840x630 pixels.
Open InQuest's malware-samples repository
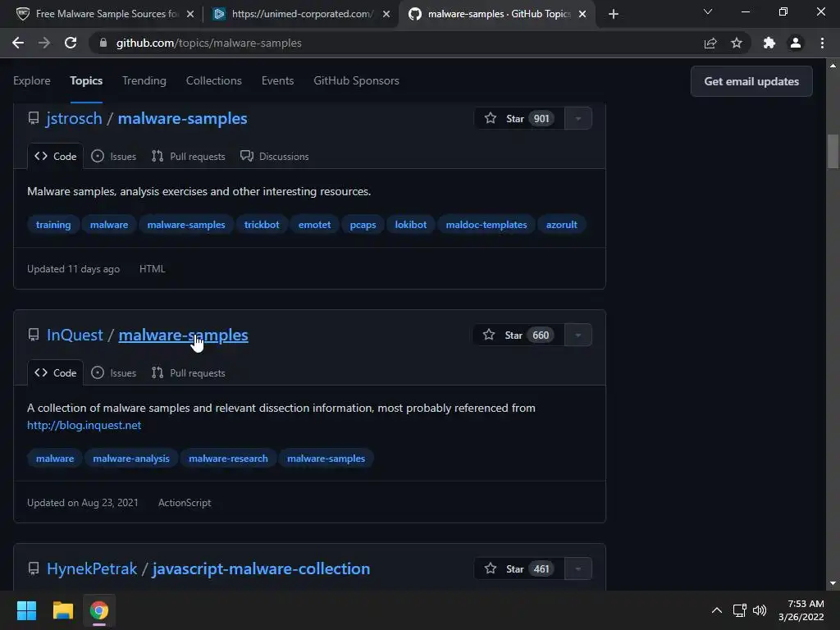point(183,335)
